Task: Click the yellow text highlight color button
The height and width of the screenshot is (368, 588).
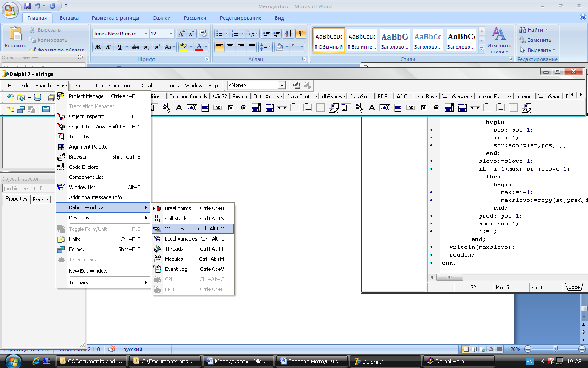Action: pyautogui.click(x=183, y=47)
